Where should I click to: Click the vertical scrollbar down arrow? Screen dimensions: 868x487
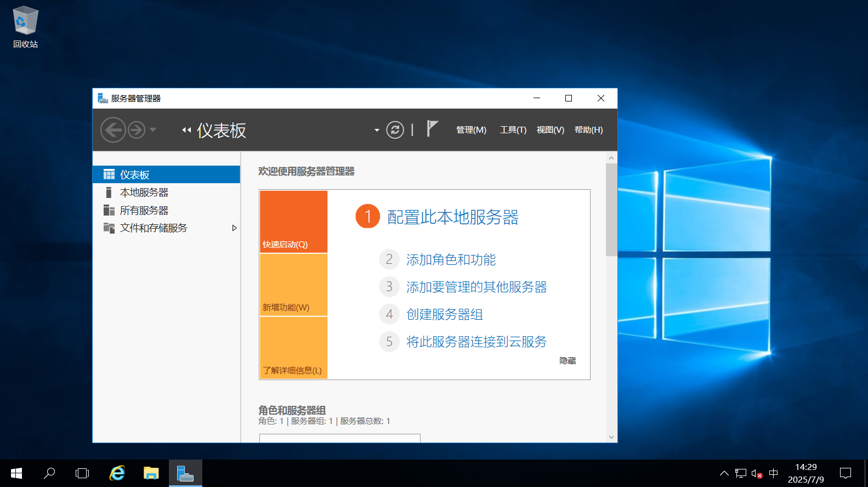[x=611, y=437]
